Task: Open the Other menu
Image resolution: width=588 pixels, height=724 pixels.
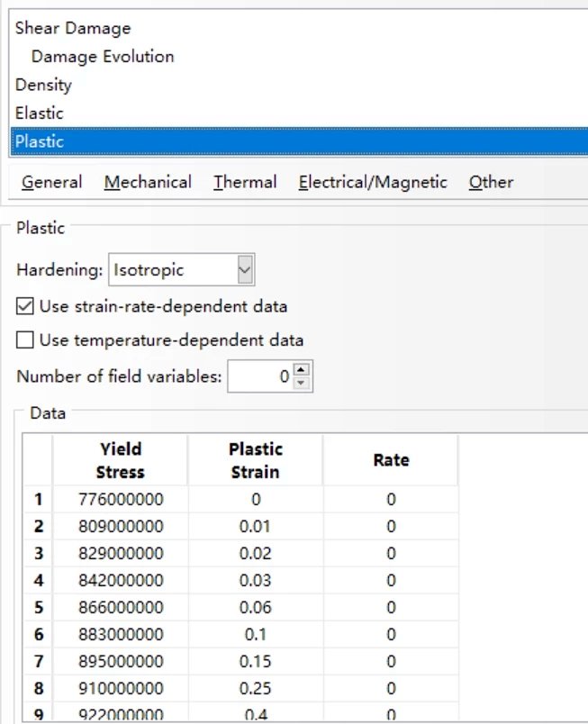Action: tap(491, 182)
